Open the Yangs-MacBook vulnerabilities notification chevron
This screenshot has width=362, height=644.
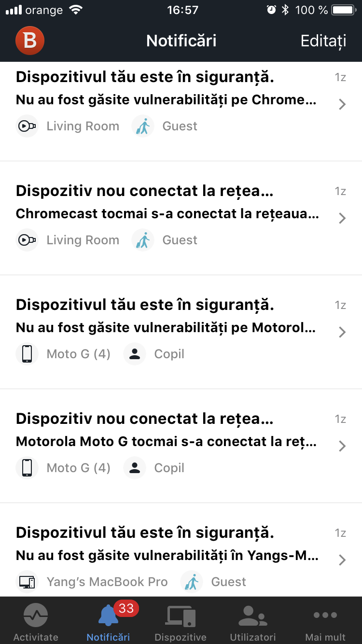(342, 560)
